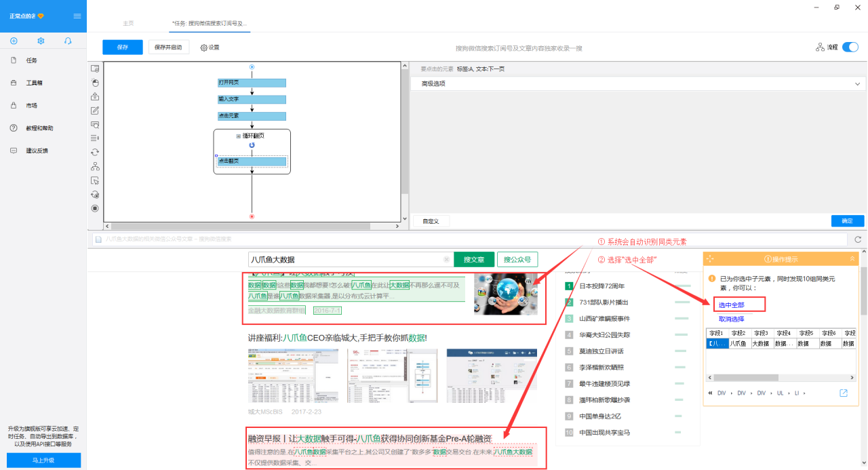Click 选中全部 in the 操作提示 panel
868x470 pixels.
732,305
